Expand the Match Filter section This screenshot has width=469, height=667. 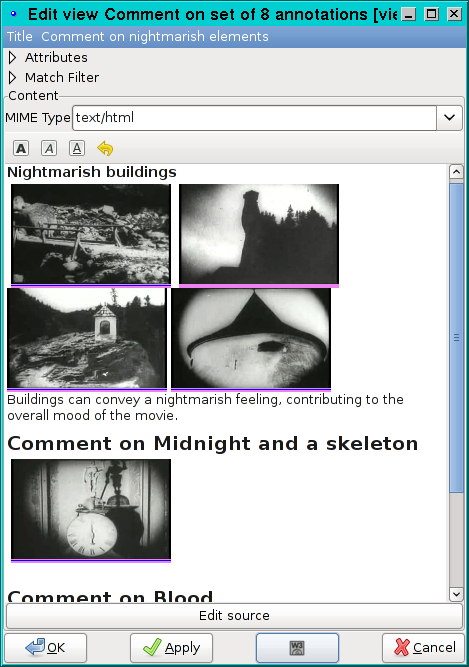tap(13, 77)
